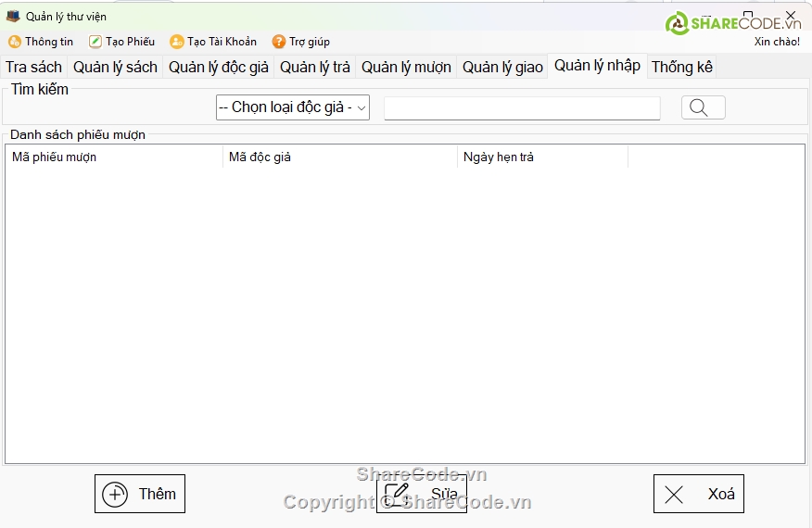
Task: Click the search text input field
Action: [522, 108]
